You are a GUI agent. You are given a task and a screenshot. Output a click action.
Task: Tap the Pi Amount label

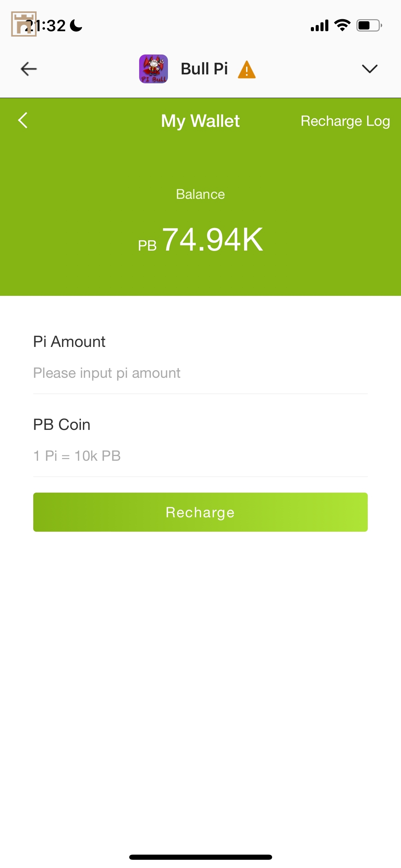69,342
